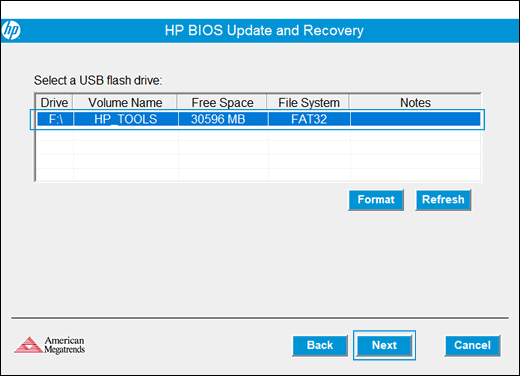Click the HP logo icon

tap(11, 31)
